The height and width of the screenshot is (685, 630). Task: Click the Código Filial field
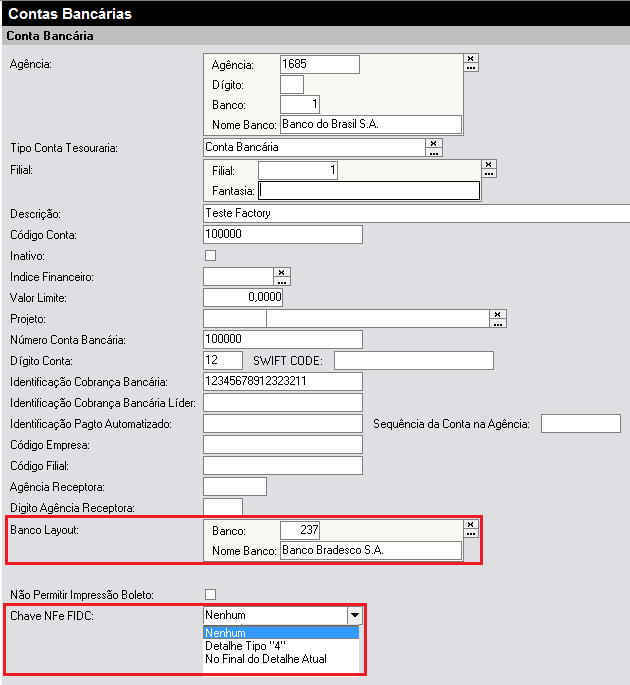[x=283, y=466]
